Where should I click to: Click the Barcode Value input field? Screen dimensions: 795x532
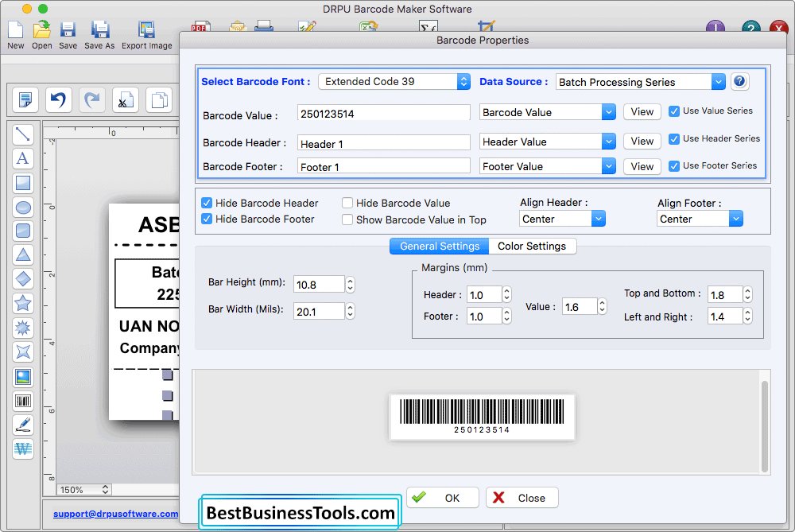384,113
